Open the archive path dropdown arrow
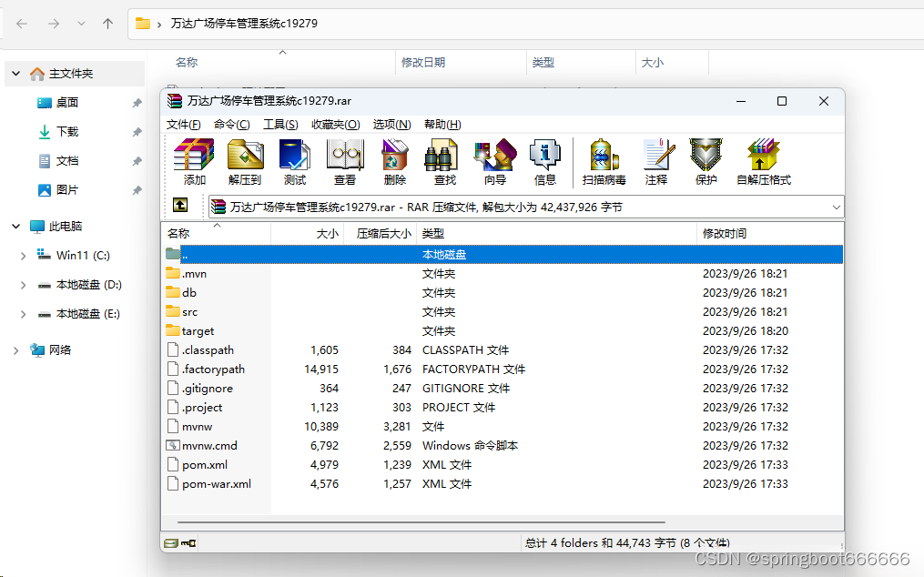Viewport: 924px width, 577px height. point(836,208)
